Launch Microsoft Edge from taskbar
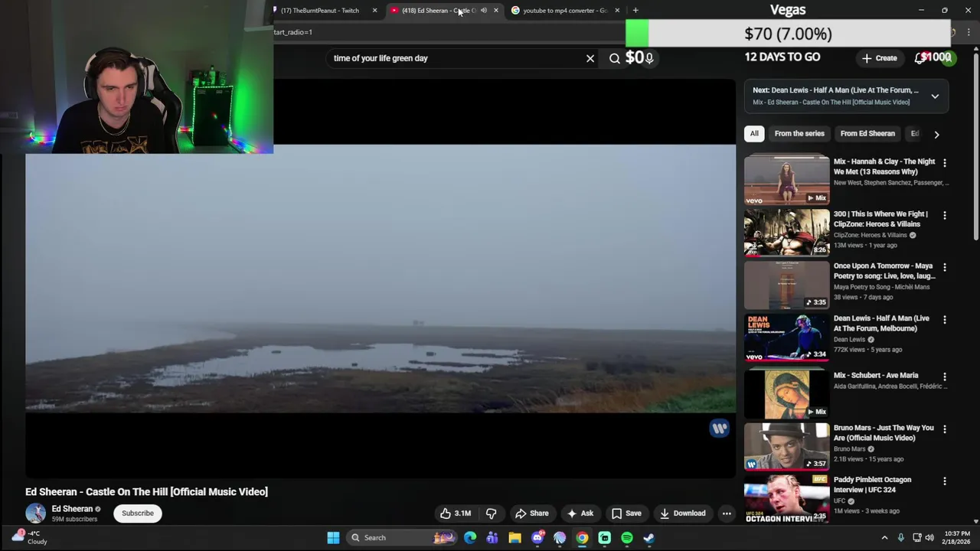 coord(470,538)
